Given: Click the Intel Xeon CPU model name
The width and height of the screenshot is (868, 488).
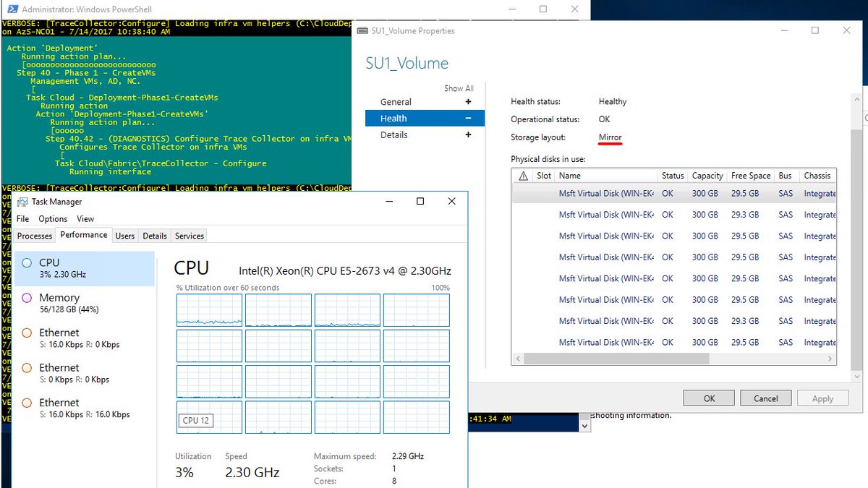Looking at the screenshot, I should tap(345, 271).
